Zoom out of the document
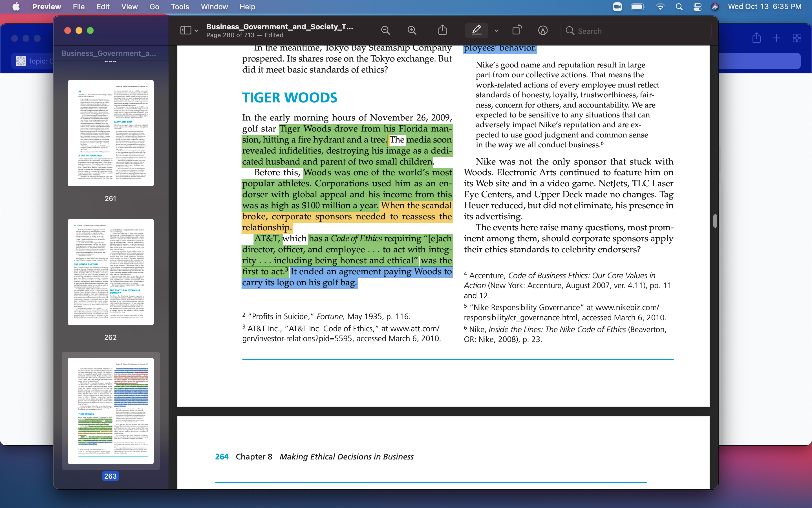This screenshot has width=812, height=508. pos(385,30)
